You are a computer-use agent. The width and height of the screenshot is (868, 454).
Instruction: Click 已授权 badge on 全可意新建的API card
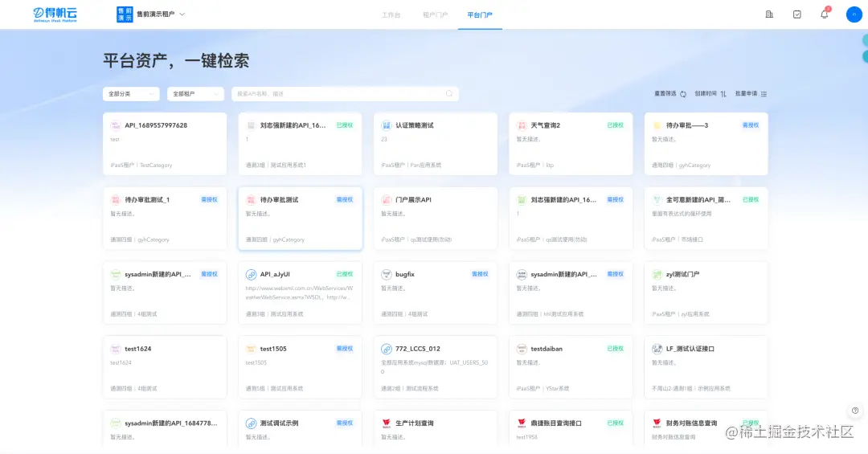pyautogui.click(x=751, y=200)
